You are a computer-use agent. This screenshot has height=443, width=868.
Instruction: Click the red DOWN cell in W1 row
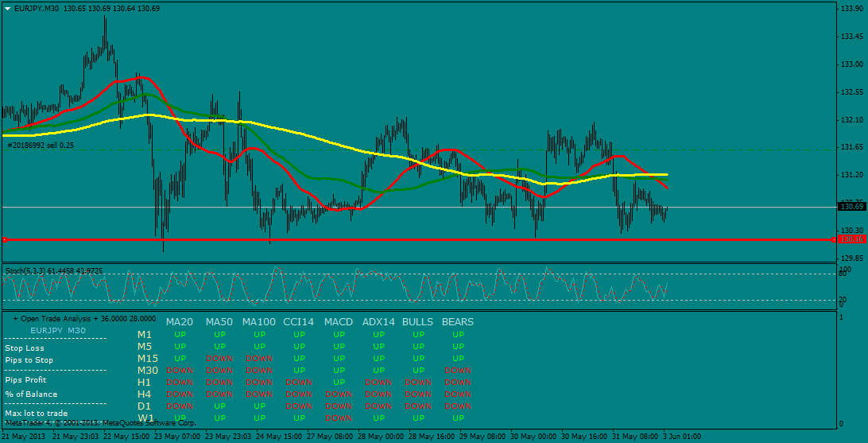coord(339,418)
